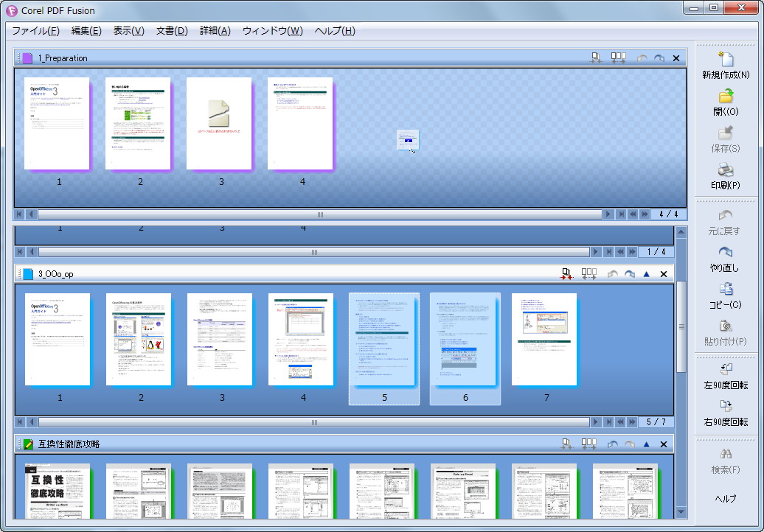Click next-page arrow in the 5 / 7 navigation bar

click(x=595, y=422)
